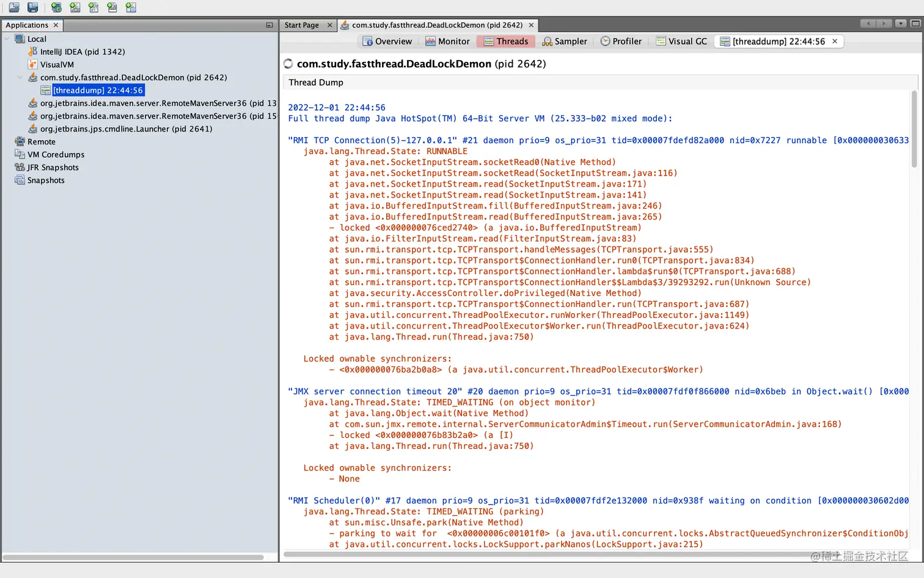
Task: Click the Applications panel horizontal scrollbar
Action: 133,557
